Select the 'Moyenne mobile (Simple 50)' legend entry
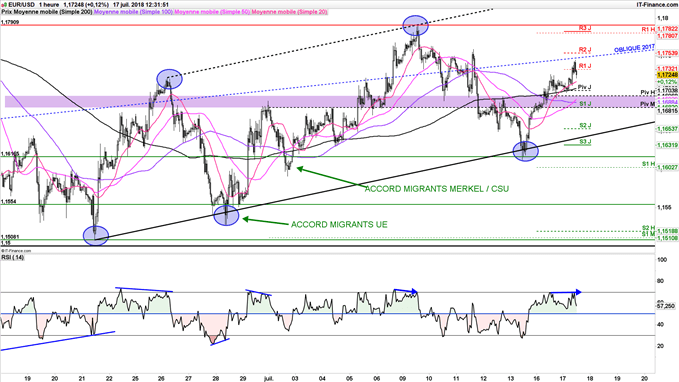 212,12
